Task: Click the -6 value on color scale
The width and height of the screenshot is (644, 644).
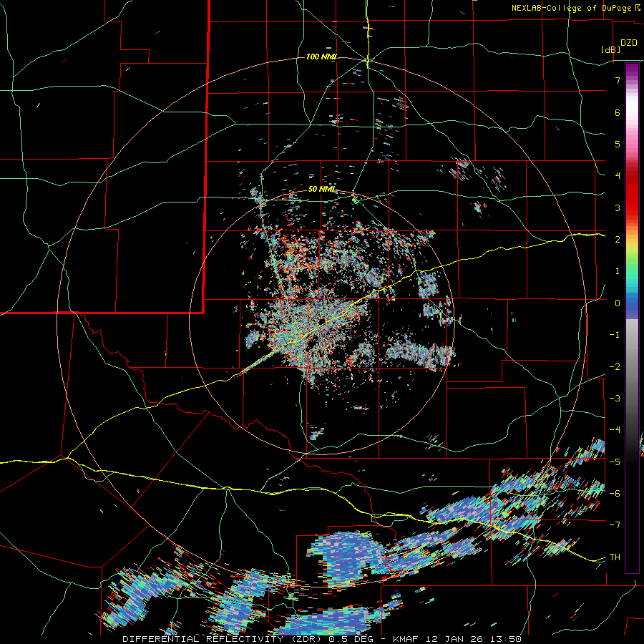Action: point(615,494)
